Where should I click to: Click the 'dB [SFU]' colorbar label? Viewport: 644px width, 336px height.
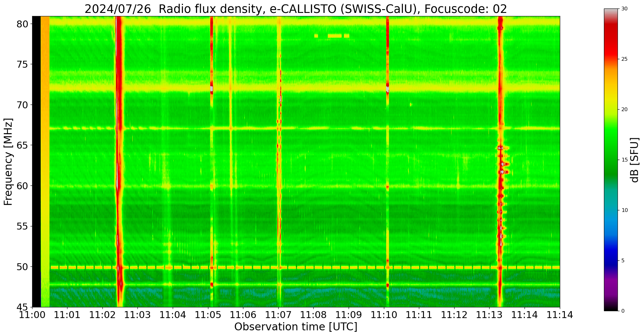click(635, 160)
